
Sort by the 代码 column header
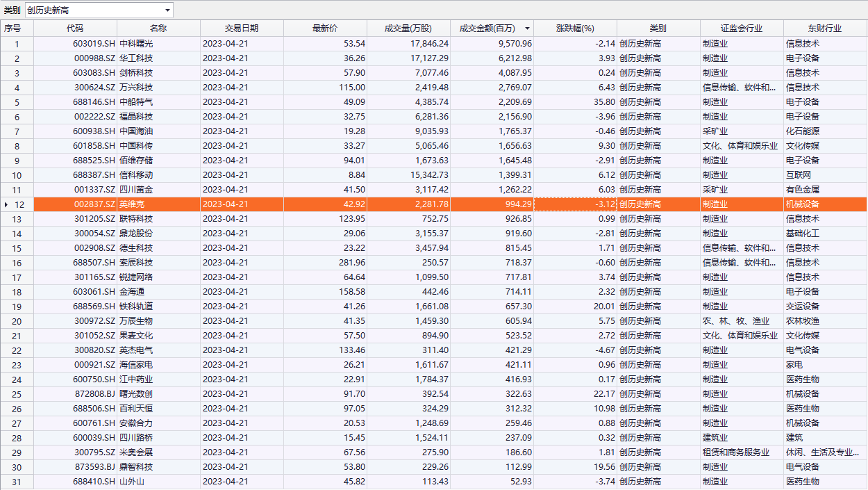75,28
